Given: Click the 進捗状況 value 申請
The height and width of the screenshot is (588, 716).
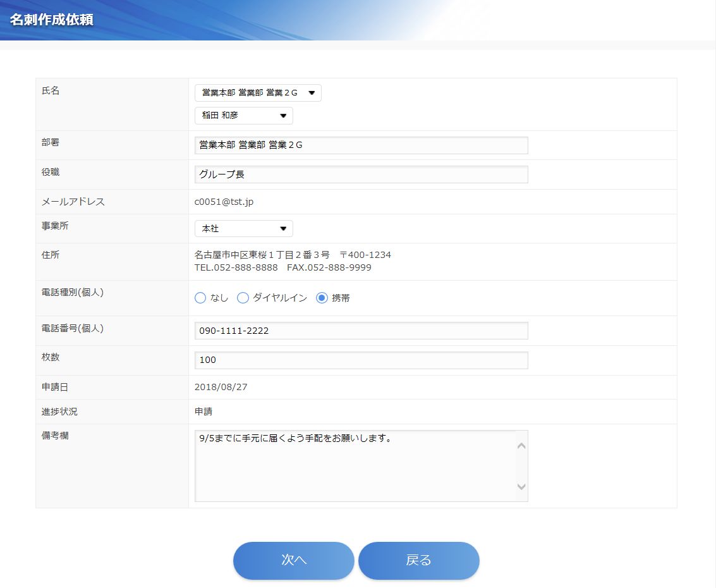Looking at the screenshot, I should click(x=203, y=412).
